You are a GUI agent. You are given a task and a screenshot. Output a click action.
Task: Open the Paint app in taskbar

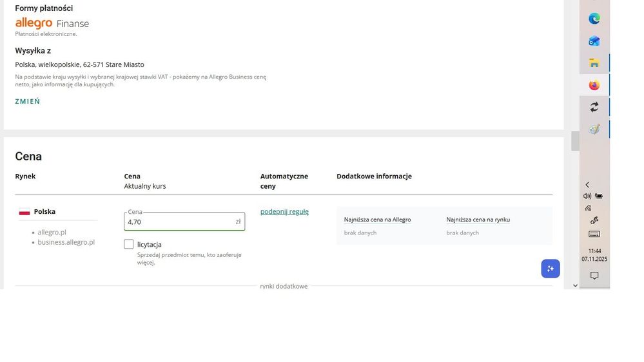point(594,129)
